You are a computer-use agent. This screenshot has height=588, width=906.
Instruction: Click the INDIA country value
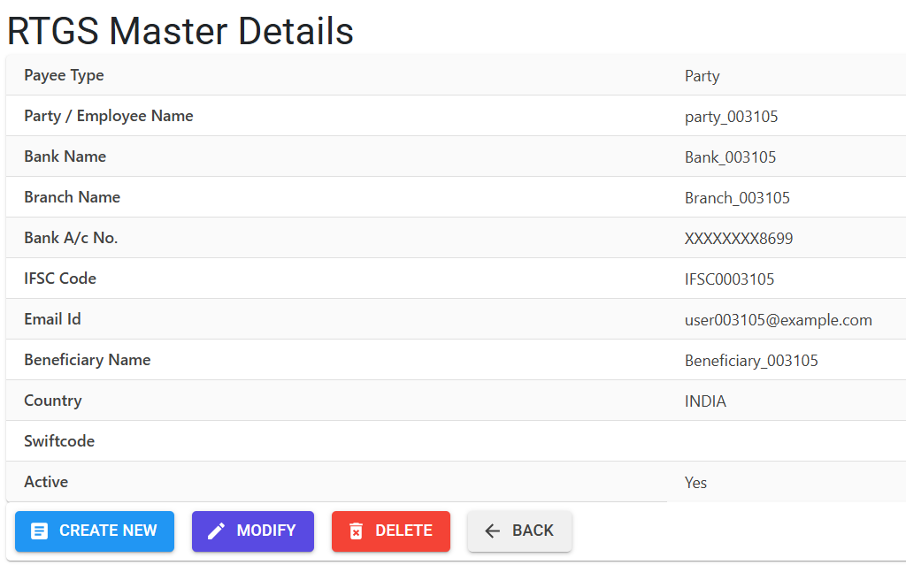coord(705,401)
